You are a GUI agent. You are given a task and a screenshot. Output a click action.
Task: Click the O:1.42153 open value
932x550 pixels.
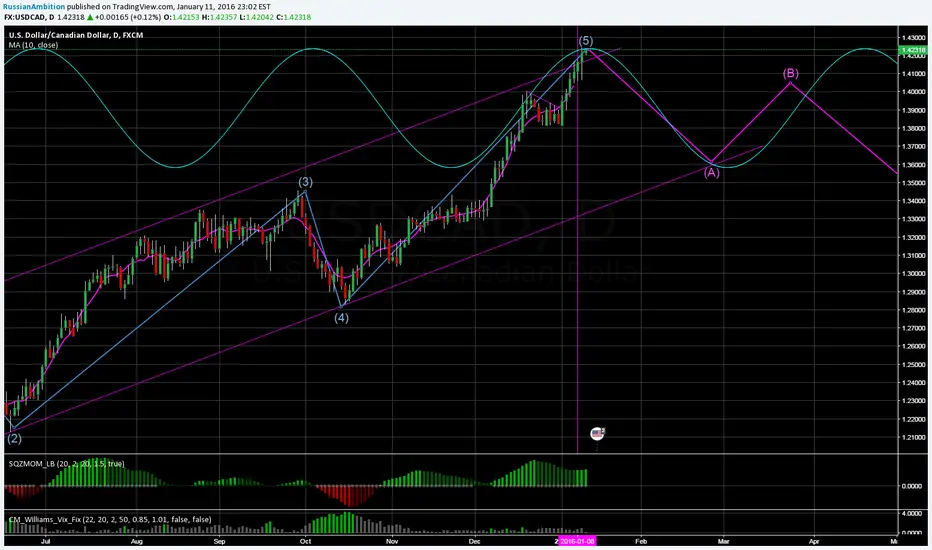182,17
